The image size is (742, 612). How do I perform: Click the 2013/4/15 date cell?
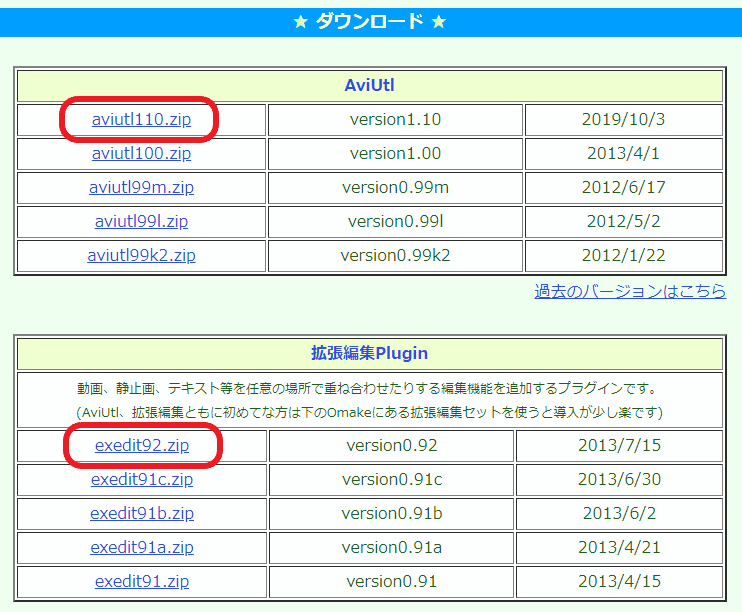point(619,582)
